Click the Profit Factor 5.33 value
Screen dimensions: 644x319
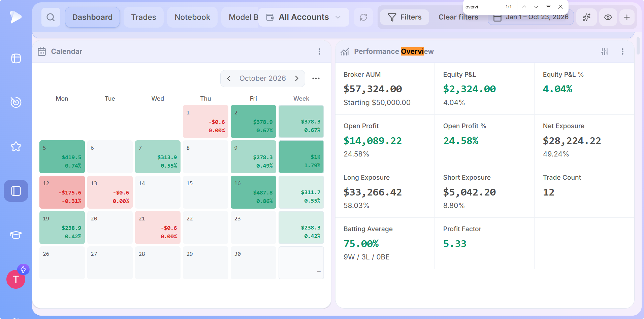point(455,244)
